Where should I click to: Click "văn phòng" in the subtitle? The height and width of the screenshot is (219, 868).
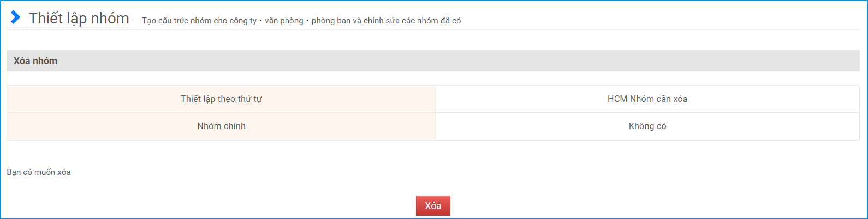coord(284,21)
